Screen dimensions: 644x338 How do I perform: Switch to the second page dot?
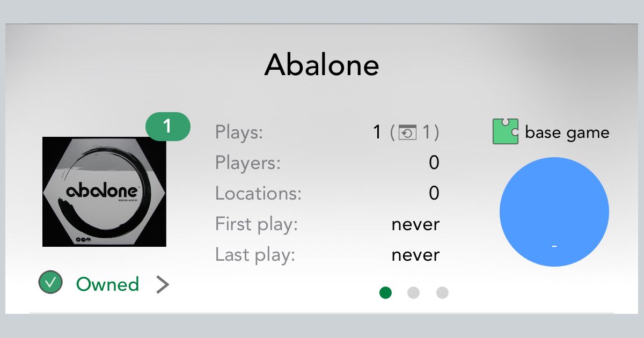(413, 292)
